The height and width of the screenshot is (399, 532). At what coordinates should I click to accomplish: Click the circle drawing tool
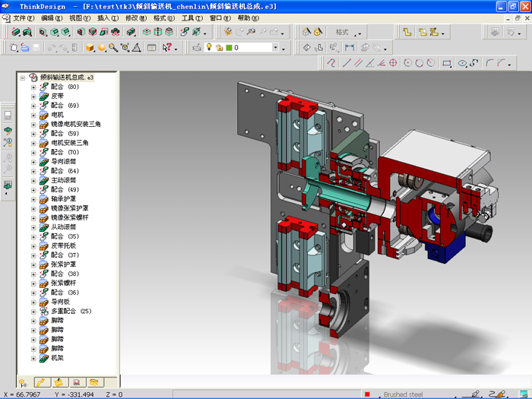[407, 63]
